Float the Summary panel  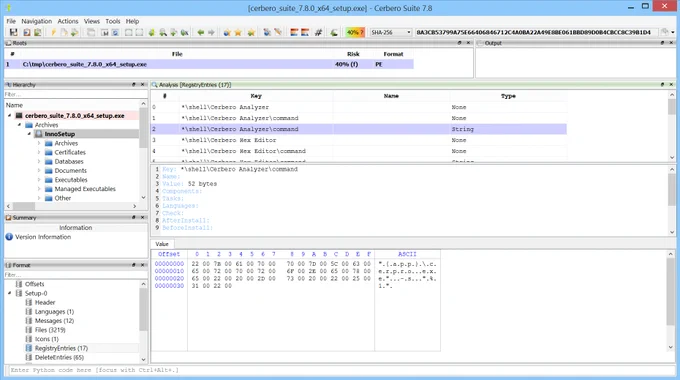[x=134, y=217]
